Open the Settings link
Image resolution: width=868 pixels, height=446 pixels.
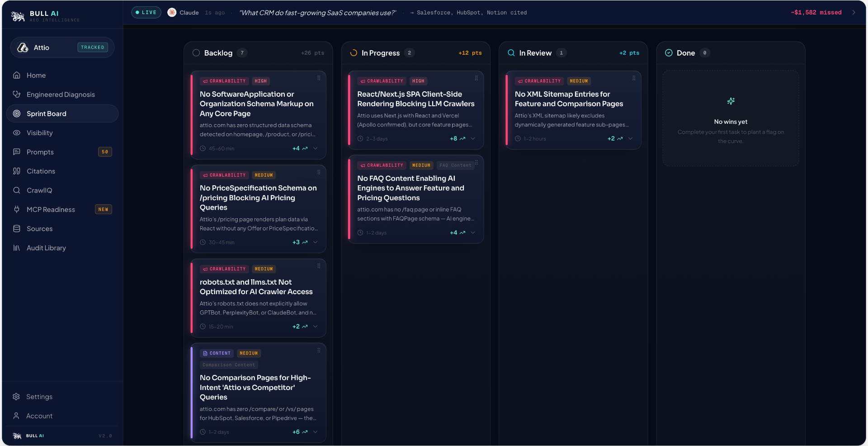pos(62,396)
